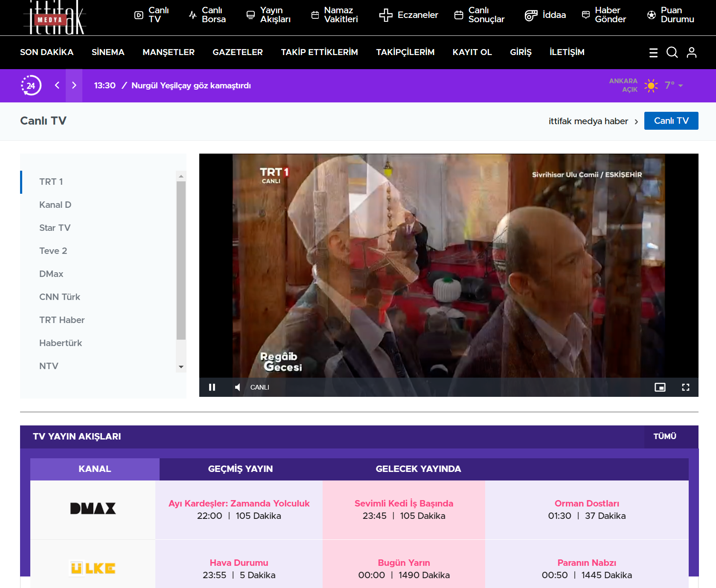The height and width of the screenshot is (588, 716).
Task: Open the SİNEMA menu item
Action: point(108,52)
